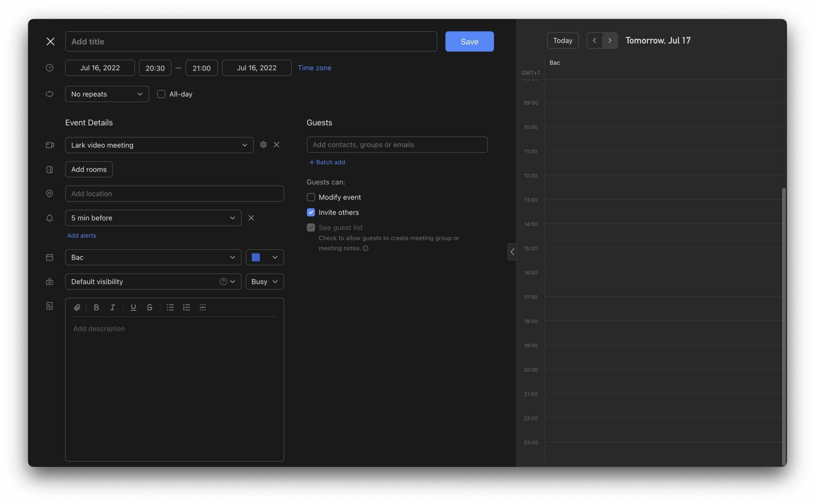Click the 20:00 time slot in calendar
Viewport: 815px width, 504px height.
coord(665,381)
